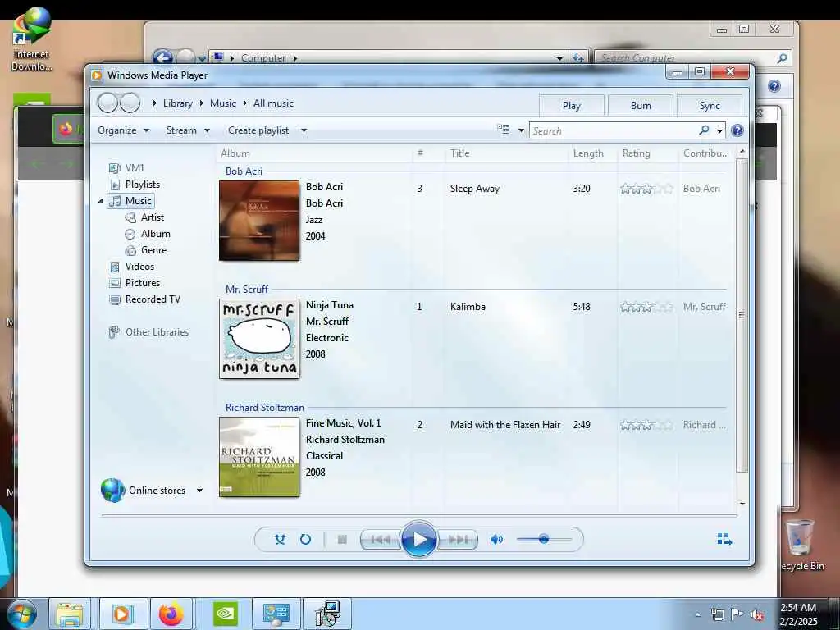Click the library Search box

[x=614, y=130]
